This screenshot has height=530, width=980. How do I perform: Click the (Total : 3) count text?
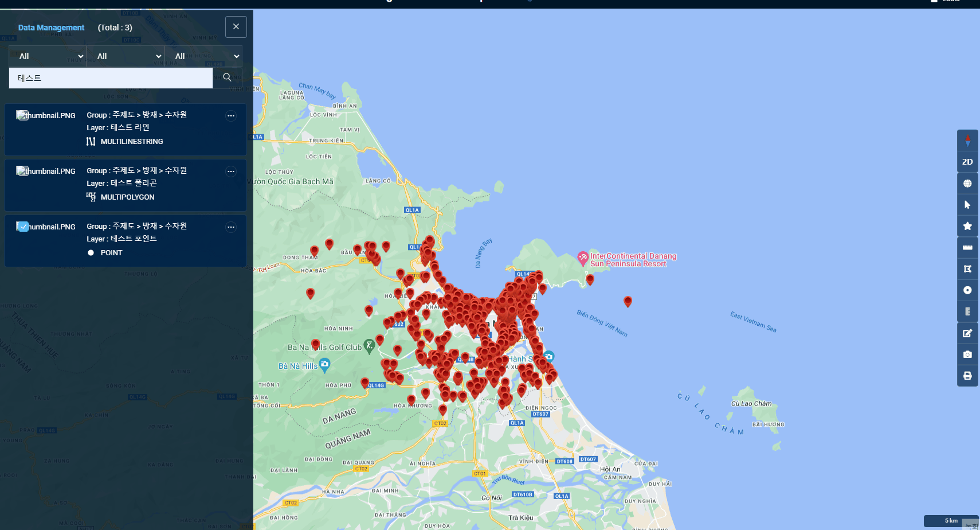click(x=115, y=28)
